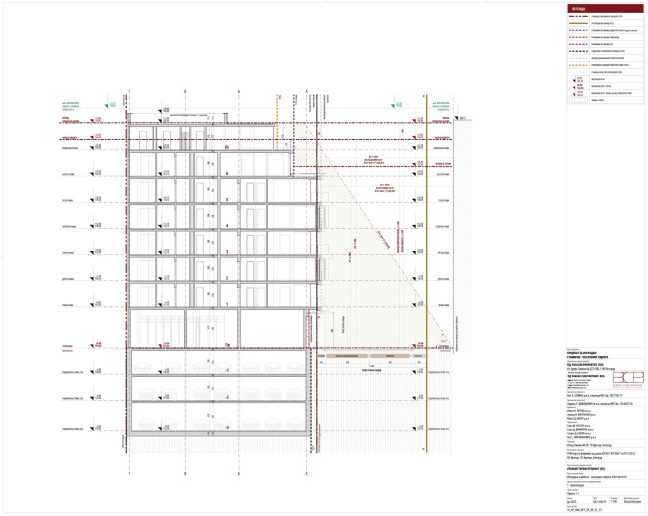Select floor number 1 label in the section
Viewport: 648px width, 516px height.
coord(227,302)
